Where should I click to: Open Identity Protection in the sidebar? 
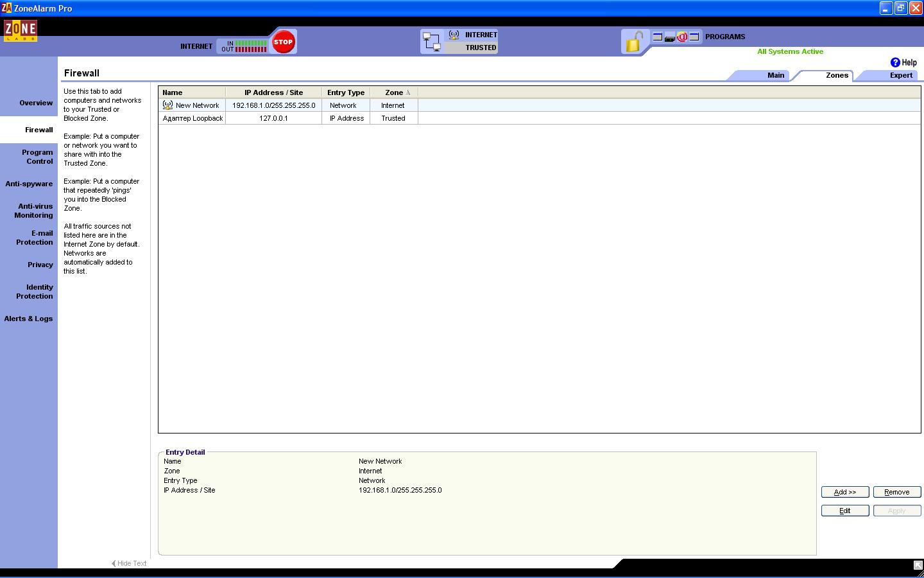coord(35,292)
